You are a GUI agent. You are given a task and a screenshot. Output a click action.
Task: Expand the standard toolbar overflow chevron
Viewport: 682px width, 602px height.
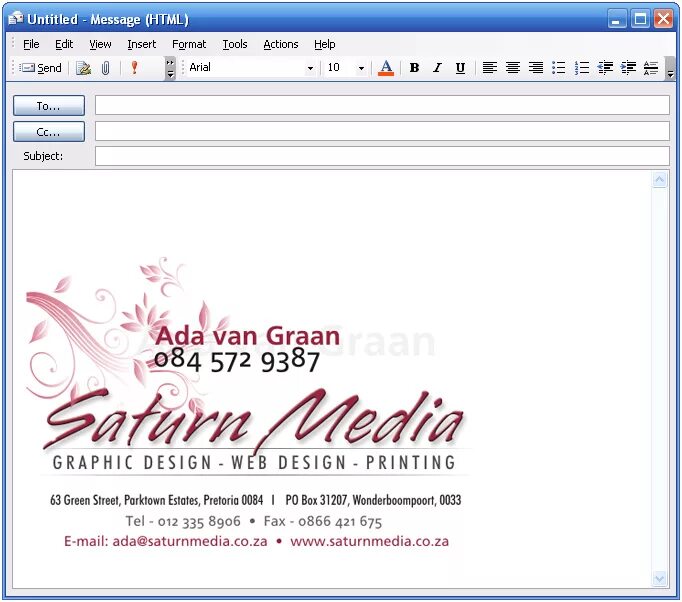[x=170, y=68]
